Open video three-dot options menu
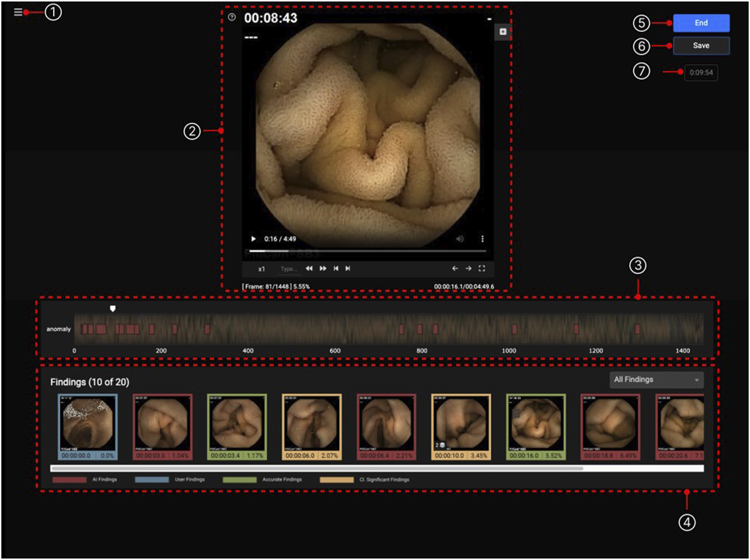The image size is (750, 560). (x=483, y=239)
